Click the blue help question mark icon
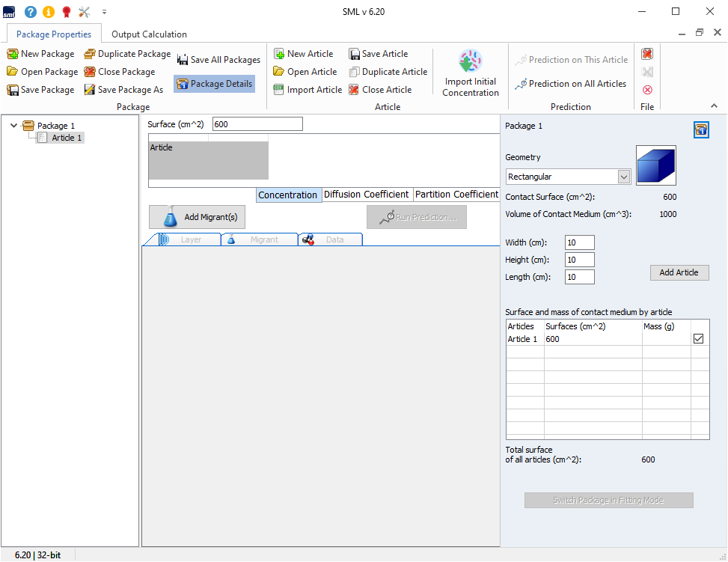This screenshot has width=728, height=562. (x=31, y=12)
